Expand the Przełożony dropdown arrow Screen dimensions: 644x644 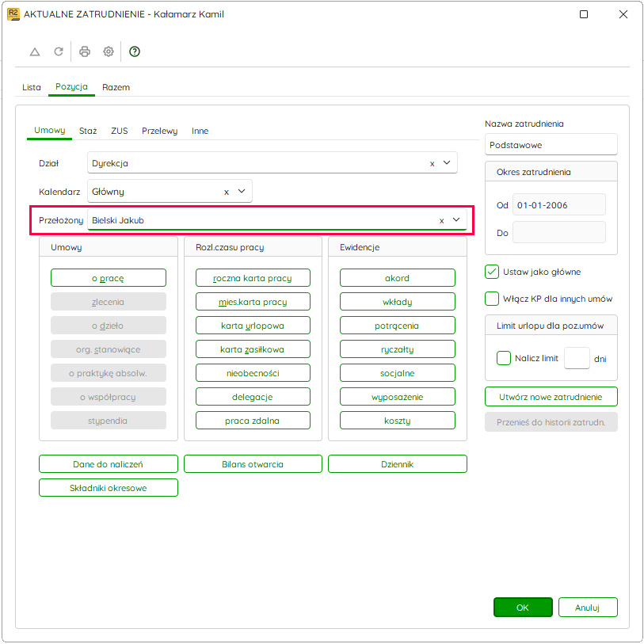point(456,219)
